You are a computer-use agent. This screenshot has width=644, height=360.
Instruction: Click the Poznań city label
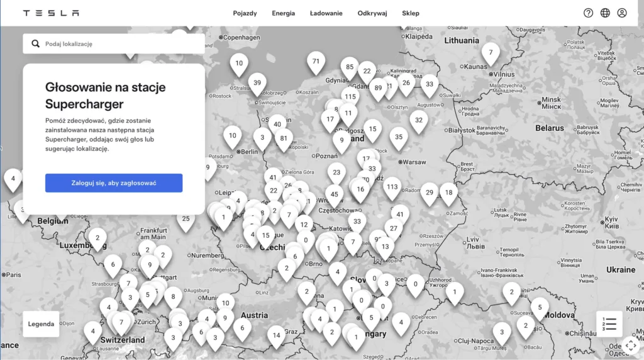tap(326, 156)
